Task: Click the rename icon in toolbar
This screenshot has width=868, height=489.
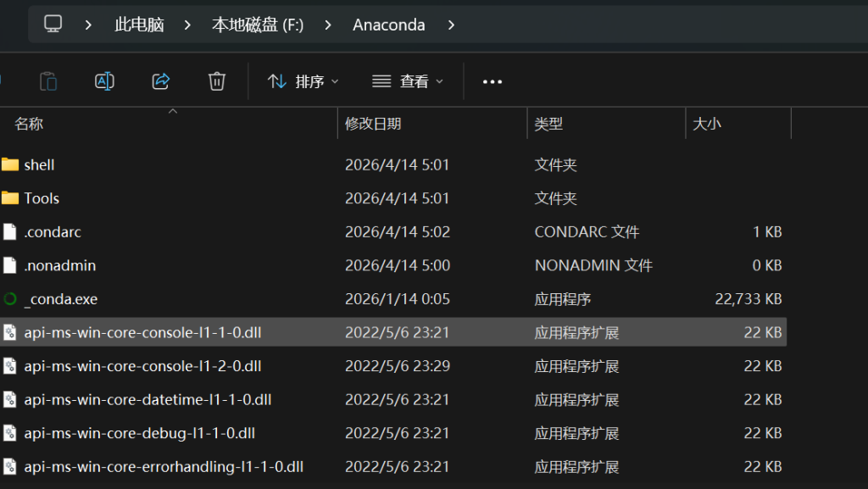Action: 104,81
